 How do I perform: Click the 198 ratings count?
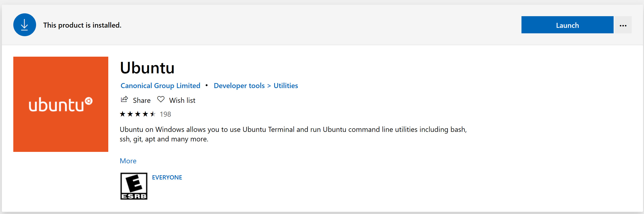pos(165,114)
